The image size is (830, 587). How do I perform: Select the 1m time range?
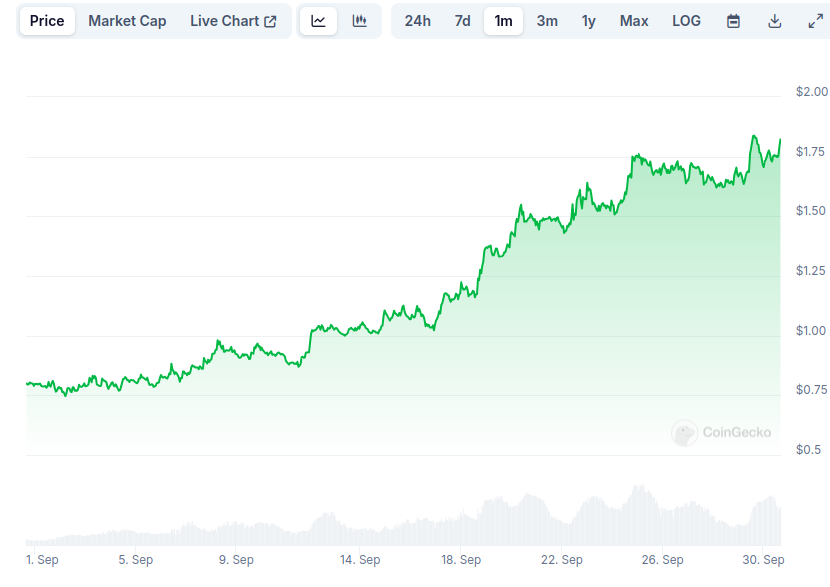point(503,21)
